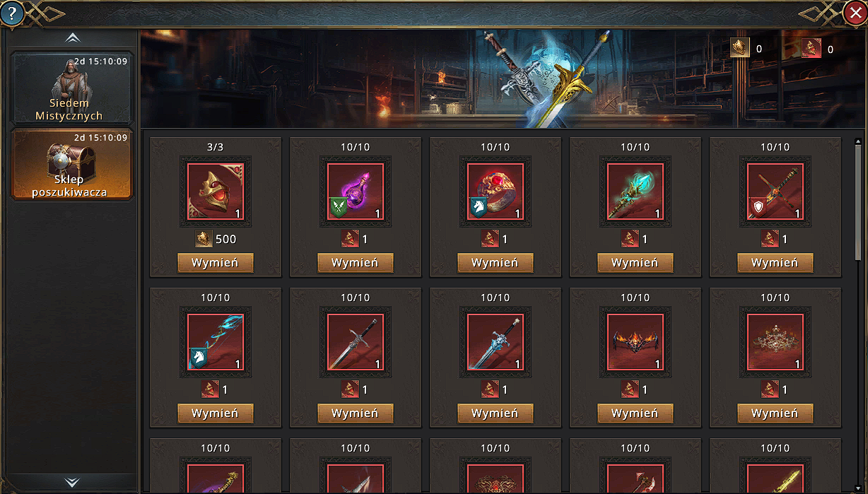Screen dimensions: 868x494
Task: Select the red helmet item icon
Action: pyautogui.click(x=216, y=192)
